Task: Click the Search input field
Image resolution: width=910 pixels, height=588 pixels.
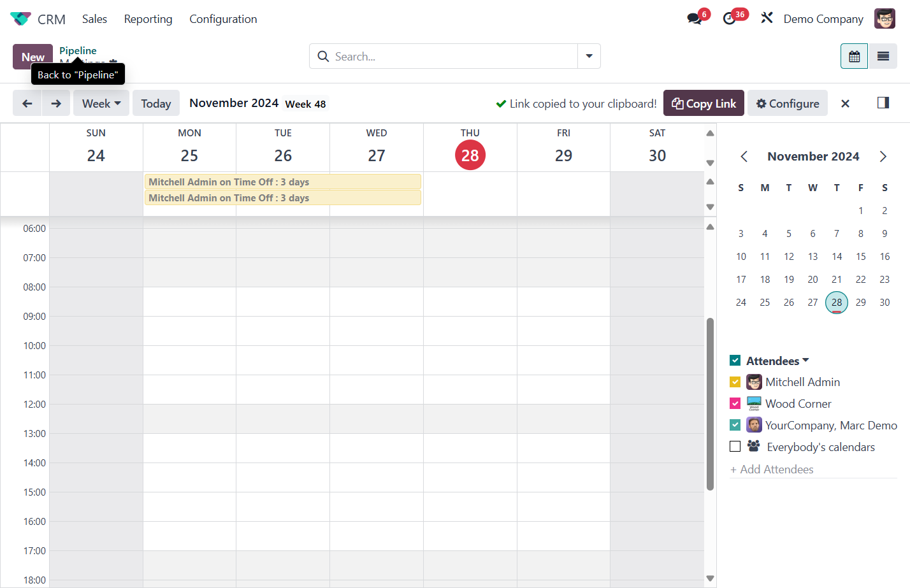Action: [x=454, y=56]
